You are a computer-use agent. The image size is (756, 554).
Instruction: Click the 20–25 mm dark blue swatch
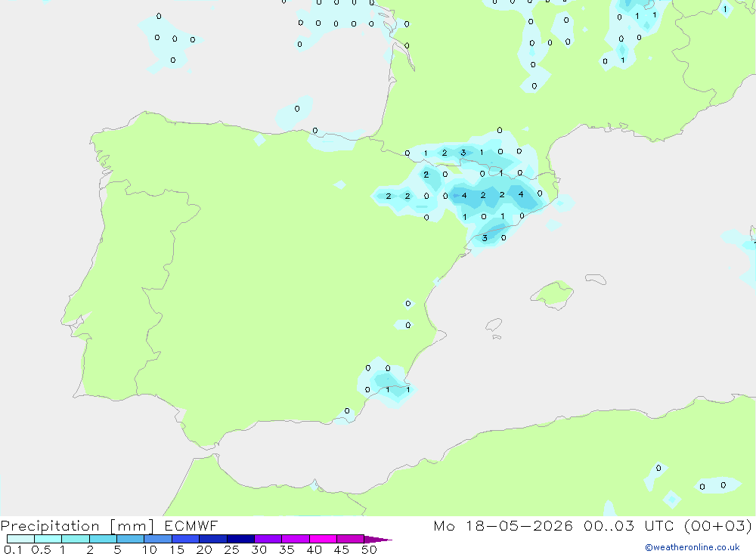click(x=213, y=539)
